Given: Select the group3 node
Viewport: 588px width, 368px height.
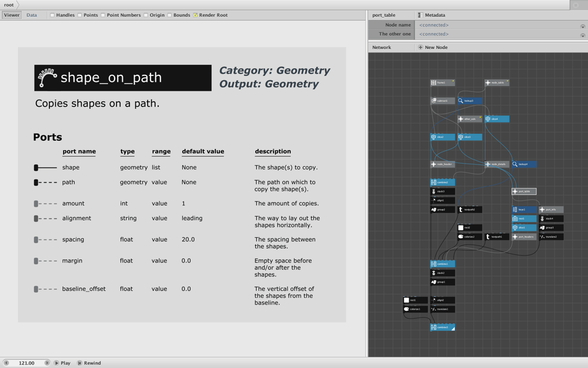Looking at the screenshot, I should (x=551, y=227).
